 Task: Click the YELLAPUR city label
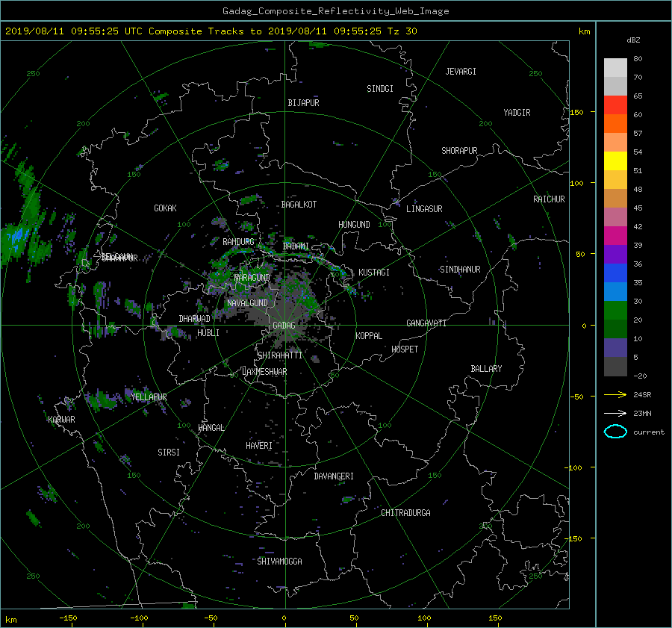tap(149, 397)
